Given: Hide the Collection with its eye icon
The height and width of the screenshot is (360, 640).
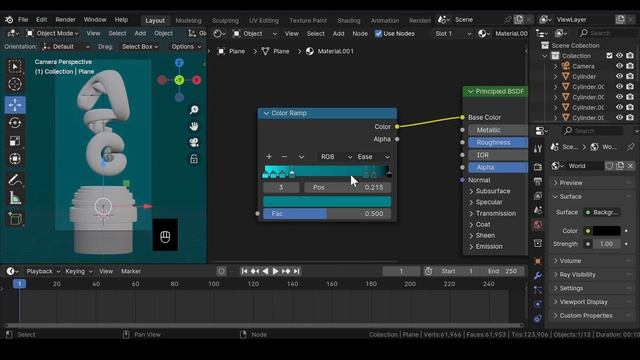Looking at the screenshot, I should coord(620,56).
